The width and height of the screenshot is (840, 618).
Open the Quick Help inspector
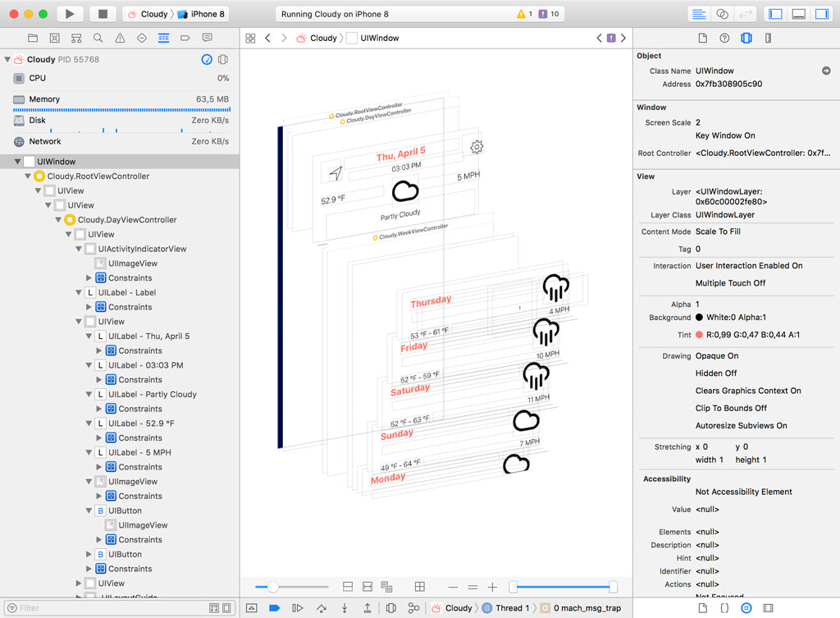click(x=723, y=38)
